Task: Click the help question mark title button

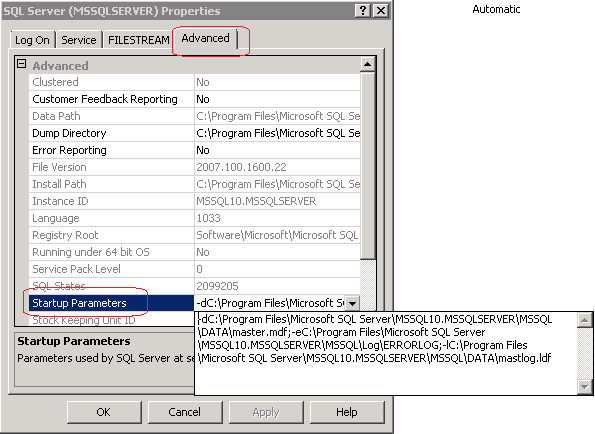Action: coord(362,11)
